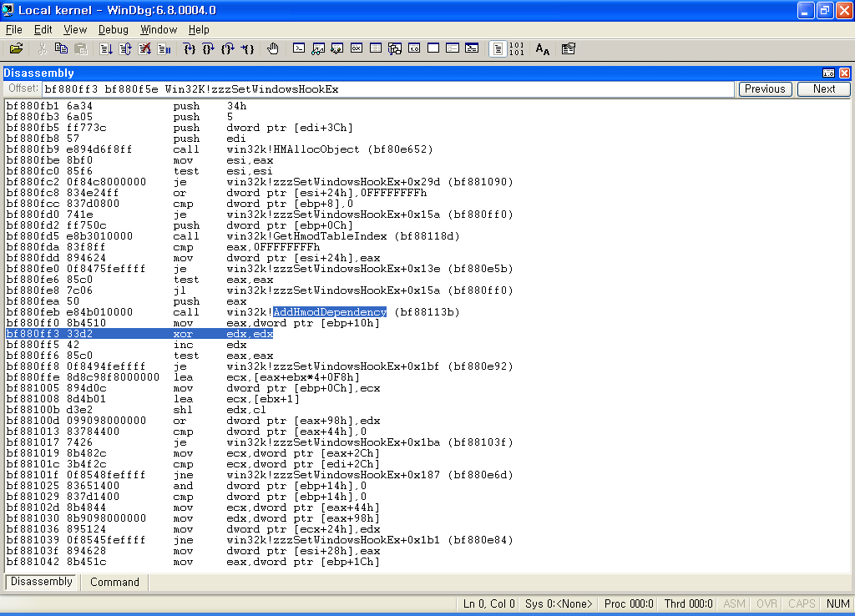Click the Step Into icon
Screen dimensions: 855x616
190,49
